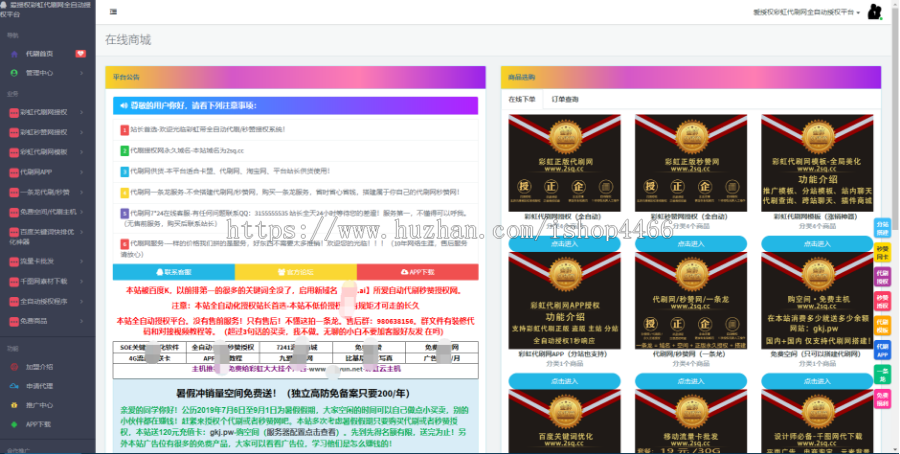Click the 加盟介绍 icon in sidebar
The image size is (900, 454).
(x=14, y=367)
